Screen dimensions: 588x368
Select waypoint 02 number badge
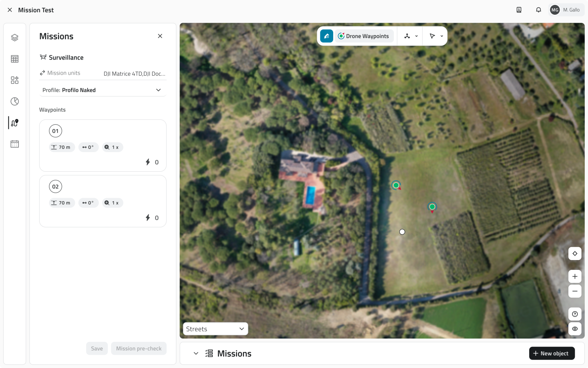pyautogui.click(x=55, y=186)
